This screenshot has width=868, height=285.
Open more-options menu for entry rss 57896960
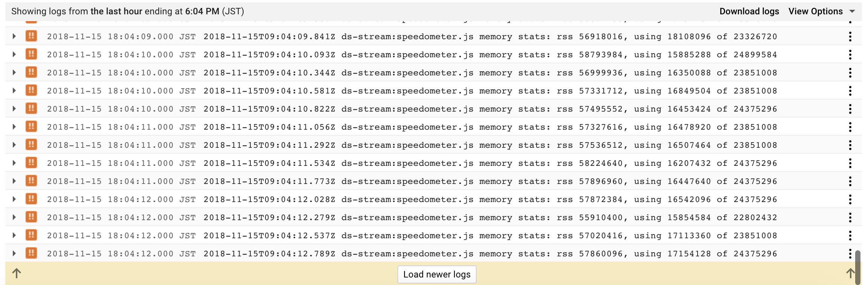tap(850, 181)
